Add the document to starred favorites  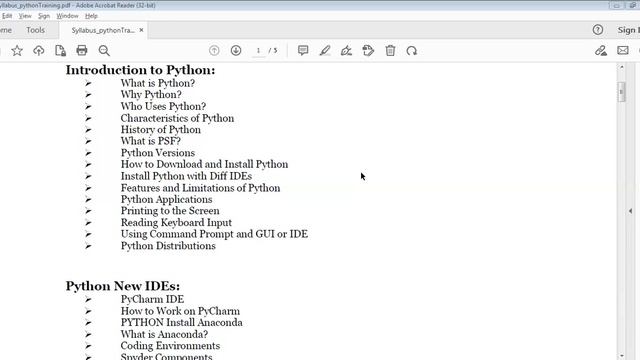(17, 51)
